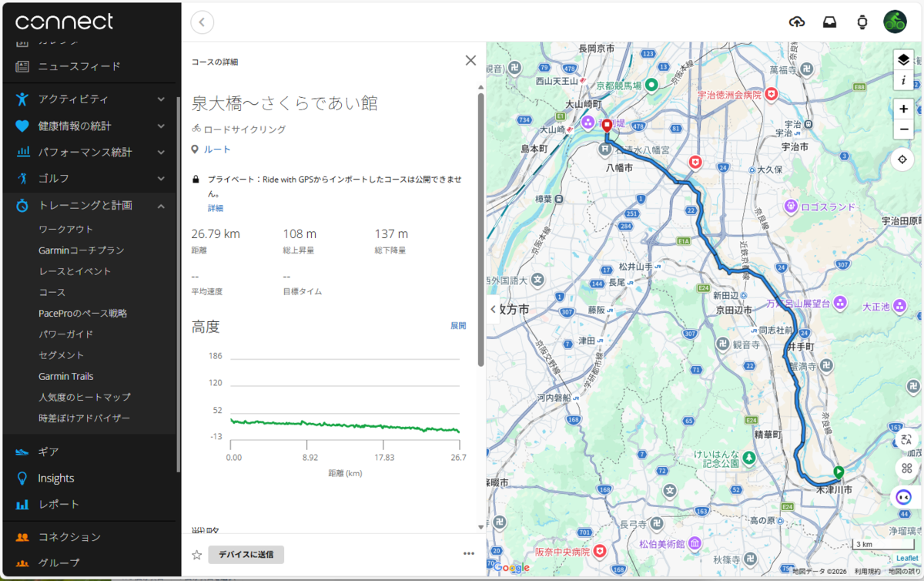The height and width of the screenshot is (581, 924).
Task: Click the 利用規約 link on the map
Action: [867, 572]
